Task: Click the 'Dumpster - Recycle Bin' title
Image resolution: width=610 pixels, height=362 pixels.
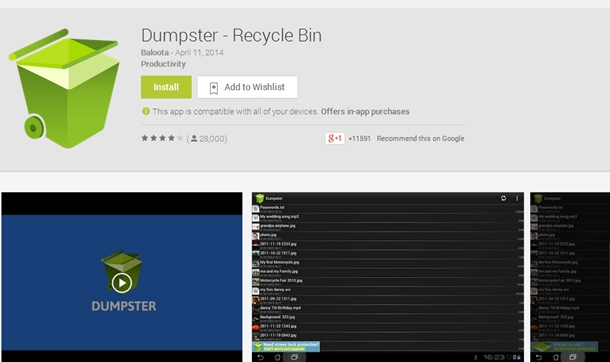Action: click(x=231, y=35)
